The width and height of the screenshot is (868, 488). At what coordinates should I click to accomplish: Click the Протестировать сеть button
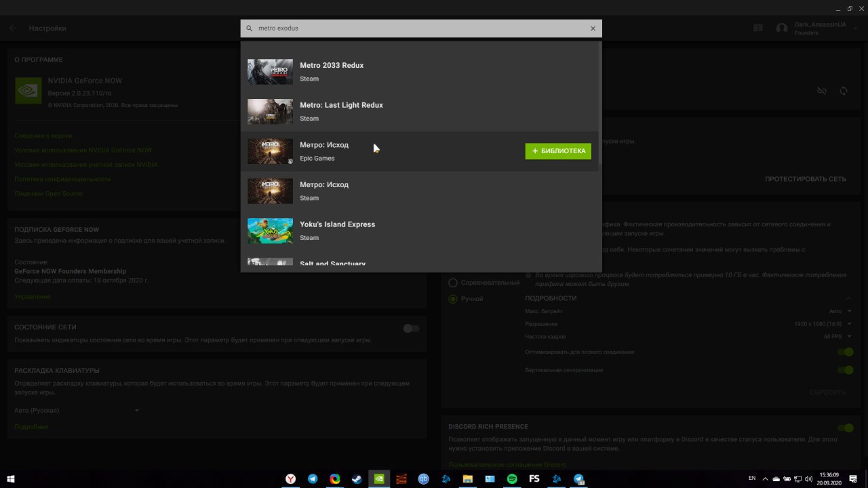(806, 179)
